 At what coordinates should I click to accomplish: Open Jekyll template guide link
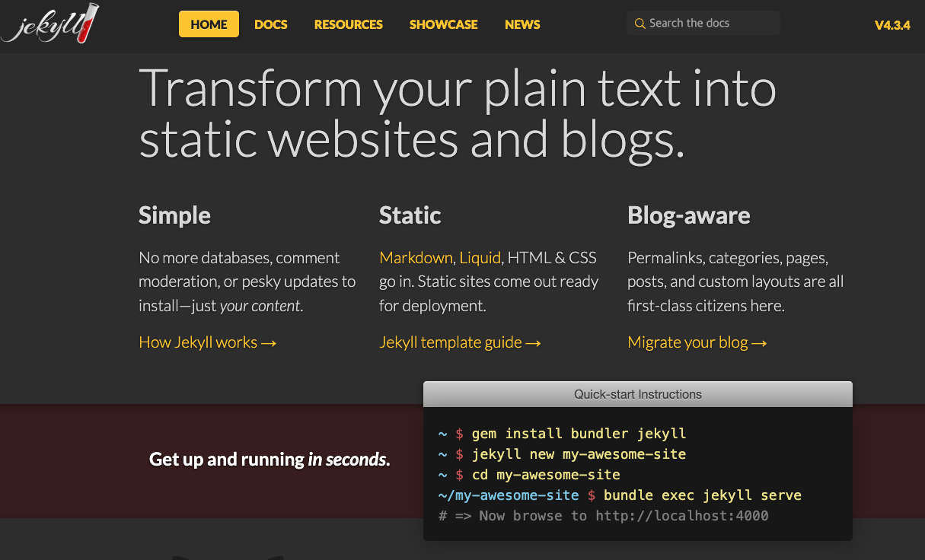click(460, 342)
